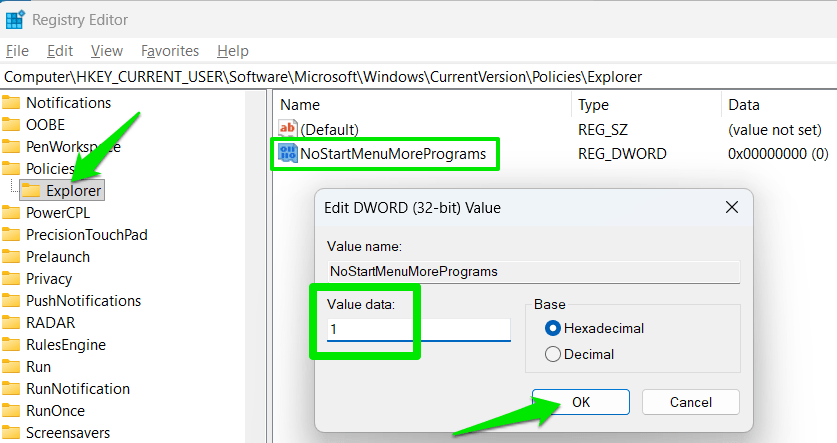This screenshot has width=837, height=443.
Task: Select the OOBE folder icon
Action: coord(11,124)
